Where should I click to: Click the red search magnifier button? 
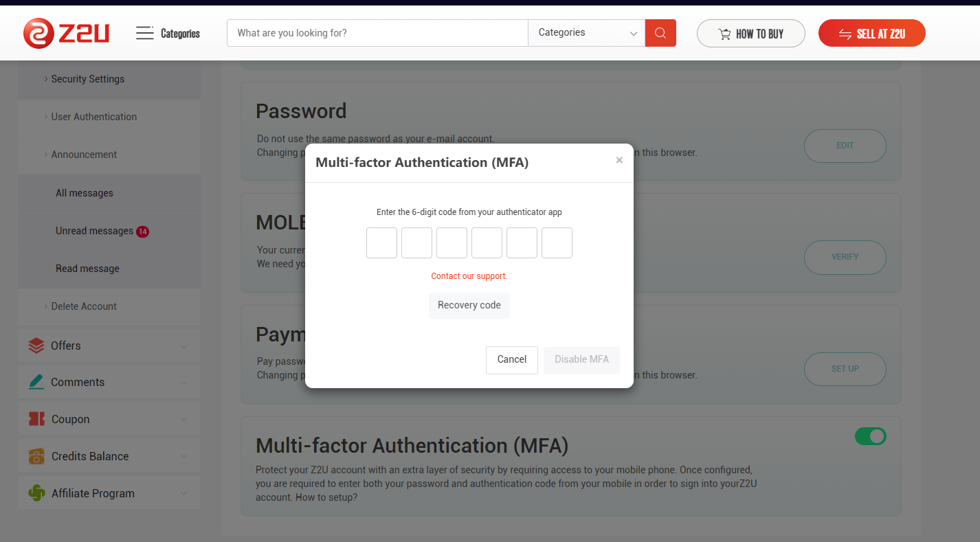[x=660, y=33]
